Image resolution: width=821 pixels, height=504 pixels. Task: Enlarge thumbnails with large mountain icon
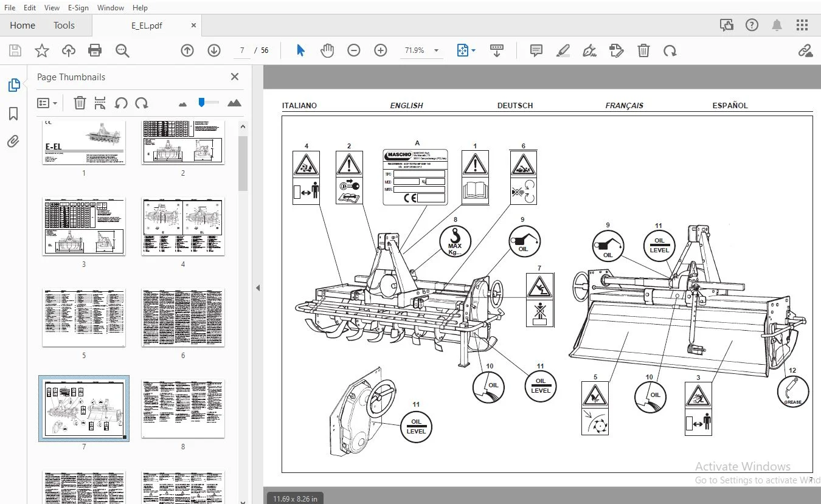click(x=234, y=103)
